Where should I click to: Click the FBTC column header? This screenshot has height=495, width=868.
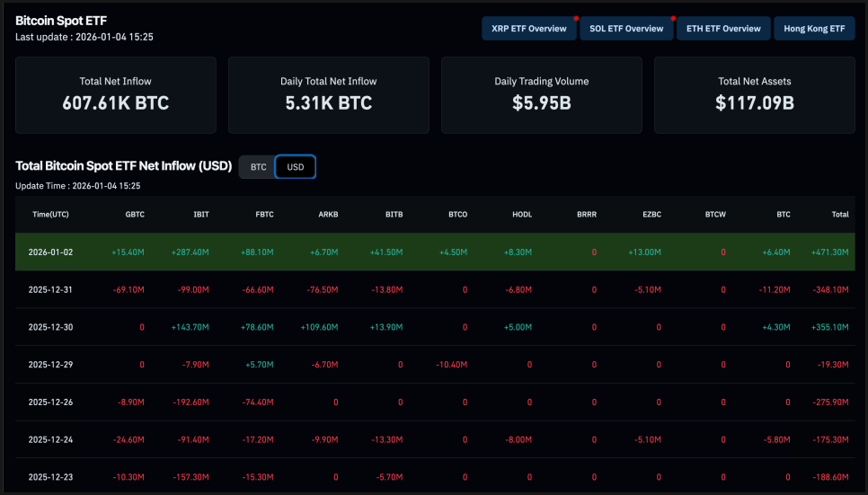click(x=264, y=215)
